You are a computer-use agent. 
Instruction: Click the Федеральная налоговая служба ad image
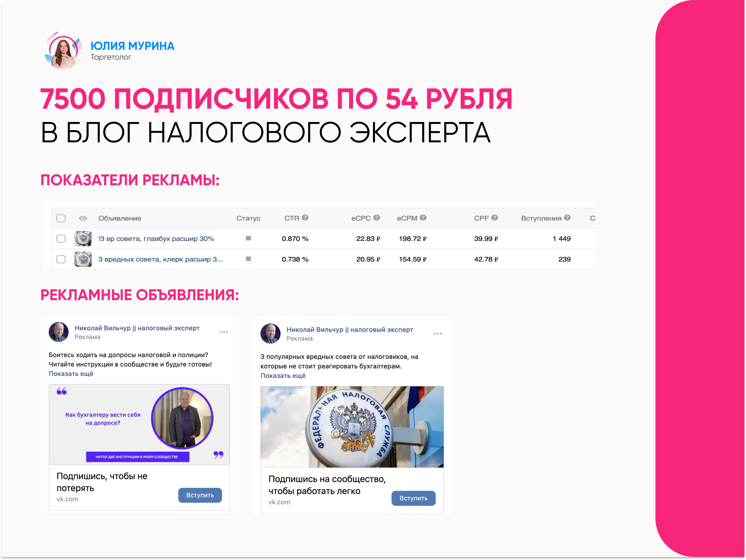point(352,427)
